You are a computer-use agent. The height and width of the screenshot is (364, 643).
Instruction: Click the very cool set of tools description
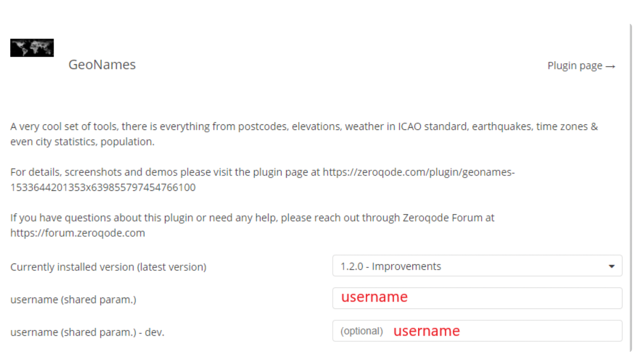304,134
